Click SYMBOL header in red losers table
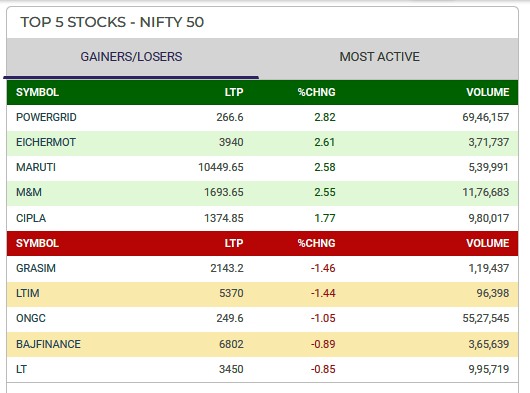 click(38, 243)
